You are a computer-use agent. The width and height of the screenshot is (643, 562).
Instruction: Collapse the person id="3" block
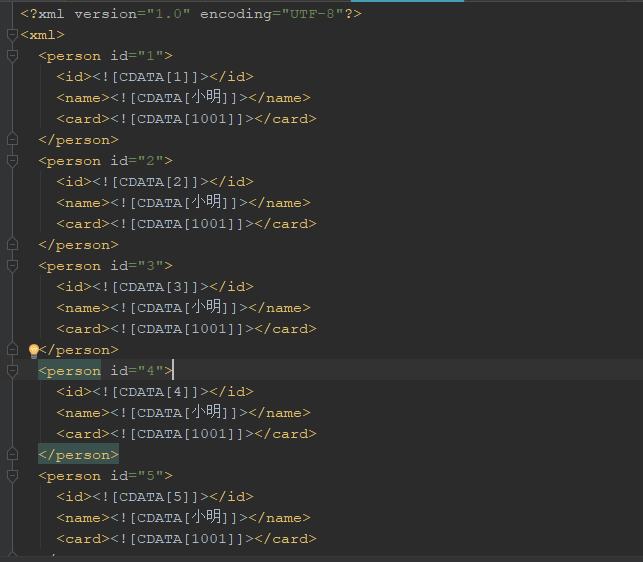pos(12,266)
